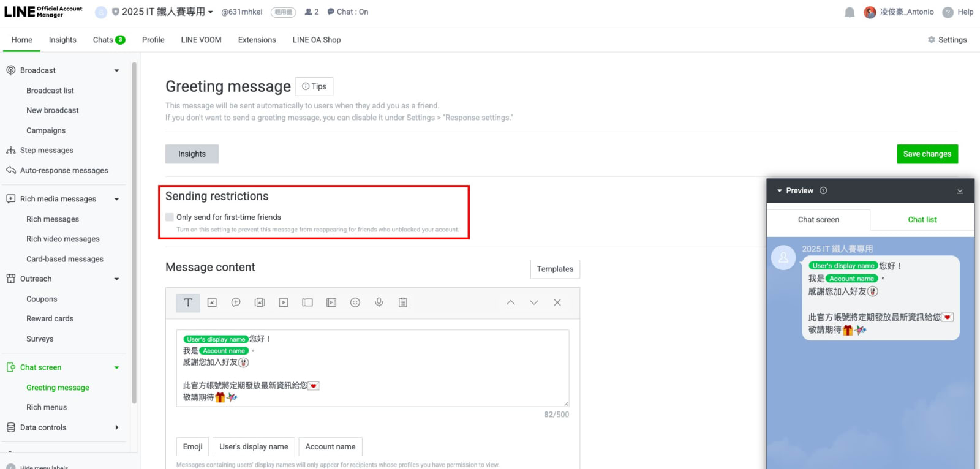Click Preview info question mark icon

823,190
